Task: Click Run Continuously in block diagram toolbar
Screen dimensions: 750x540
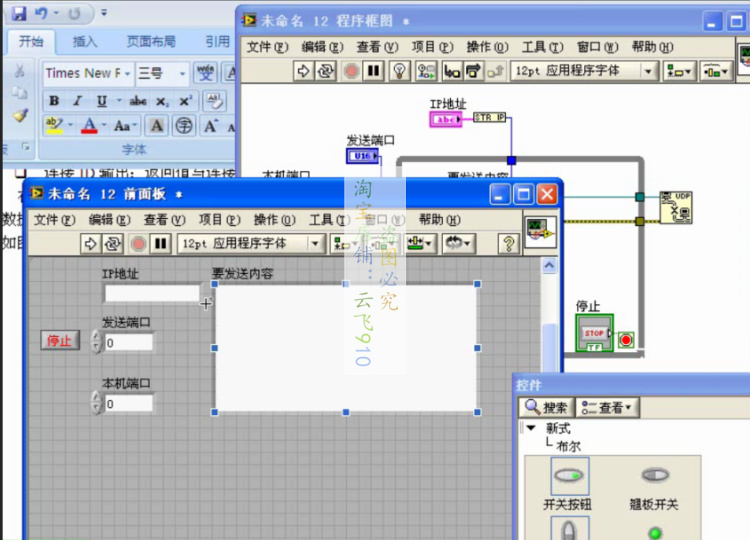Action: [326, 71]
